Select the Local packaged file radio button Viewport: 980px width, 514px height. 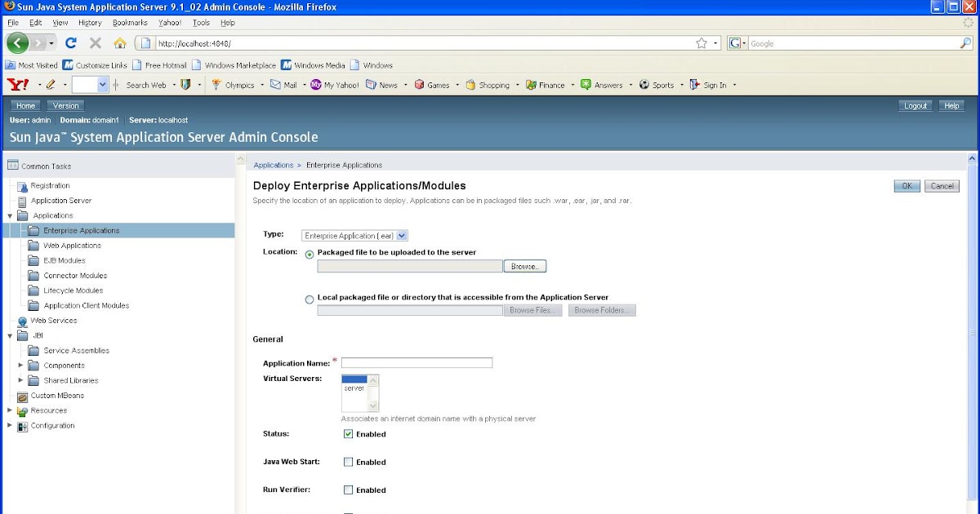tap(310, 299)
